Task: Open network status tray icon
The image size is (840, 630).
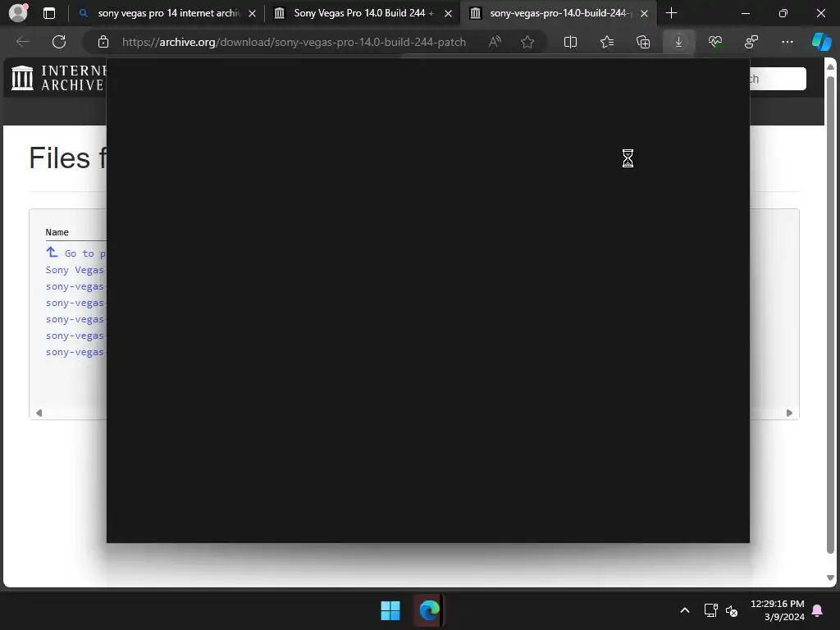Action: pos(711,610)
